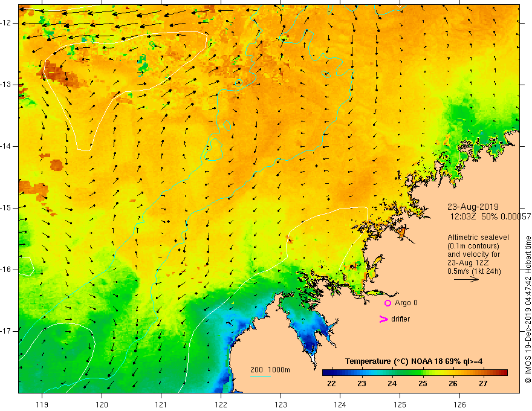
Task: Click the latitude label -16
Action: pos(6,270)
